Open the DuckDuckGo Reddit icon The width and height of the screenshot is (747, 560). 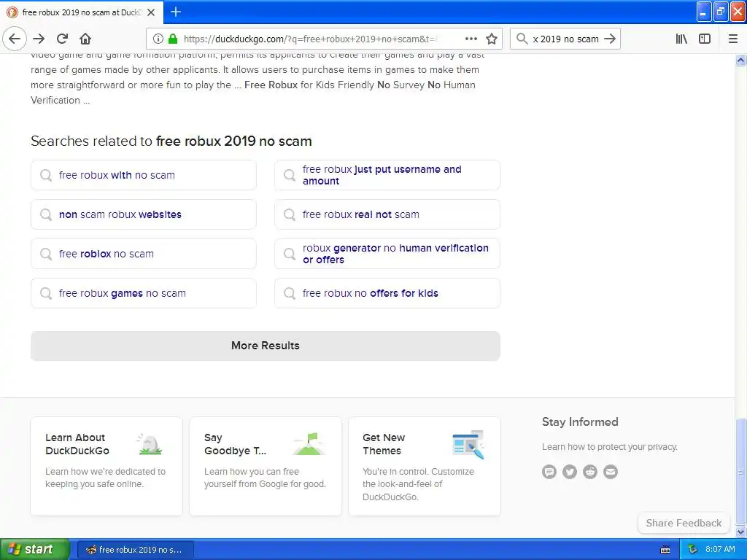tap(590, 472)
